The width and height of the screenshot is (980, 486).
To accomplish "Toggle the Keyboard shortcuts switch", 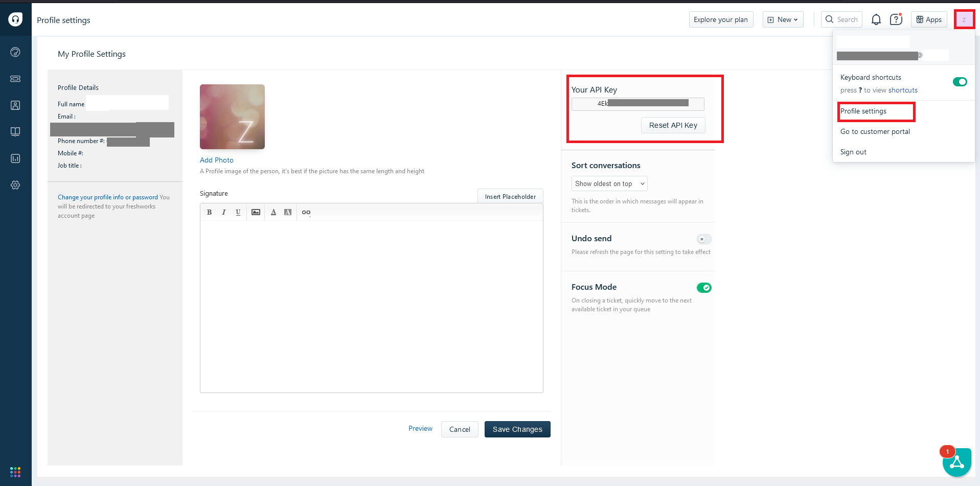I will (x=960, y=82).
